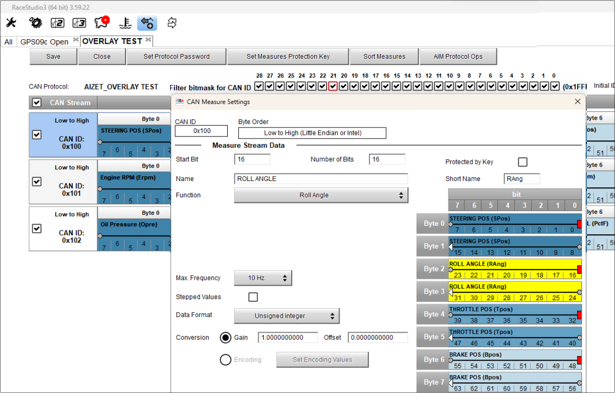The width and height of the screenshot is (615, 393).
Task: Click the red end handle on Byte 4 row
Action: click(x=579, y=315)
